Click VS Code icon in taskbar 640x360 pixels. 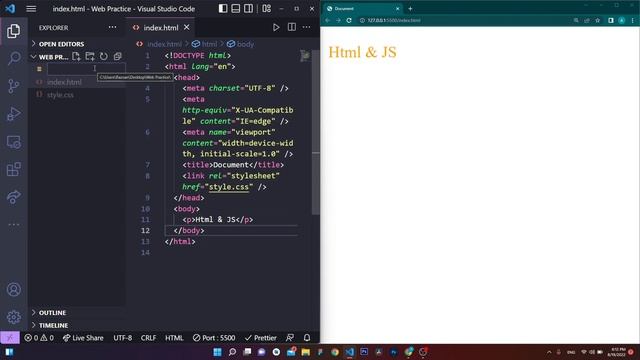point(350,352)
